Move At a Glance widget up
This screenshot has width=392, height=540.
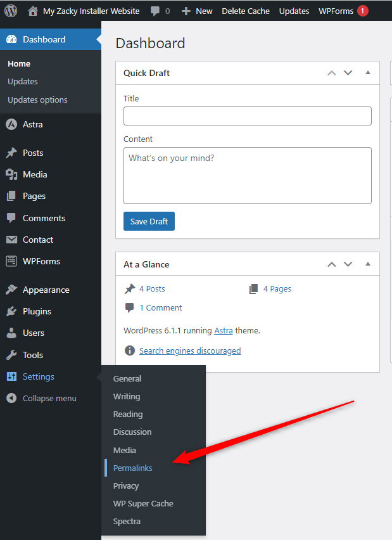click(x=331, y=264)
